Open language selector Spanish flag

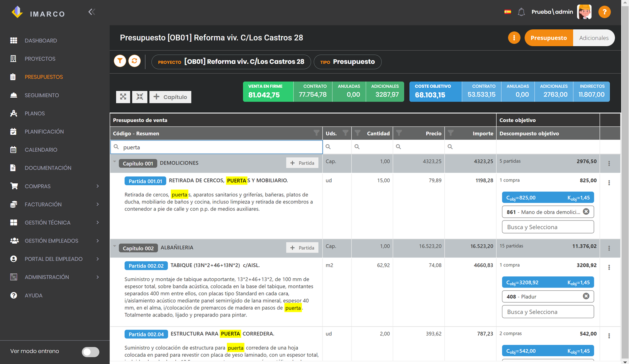point(508,12)
